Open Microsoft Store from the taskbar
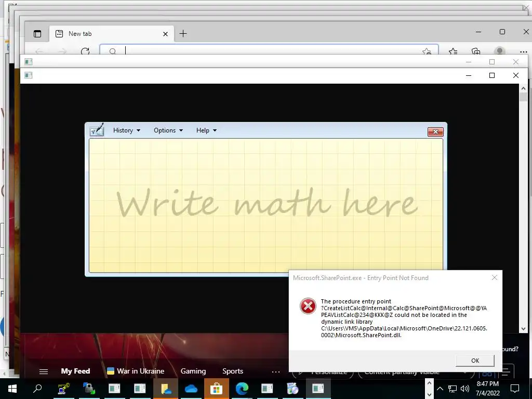The height and width of the screenshot is (399, 532). pos(216,389)
